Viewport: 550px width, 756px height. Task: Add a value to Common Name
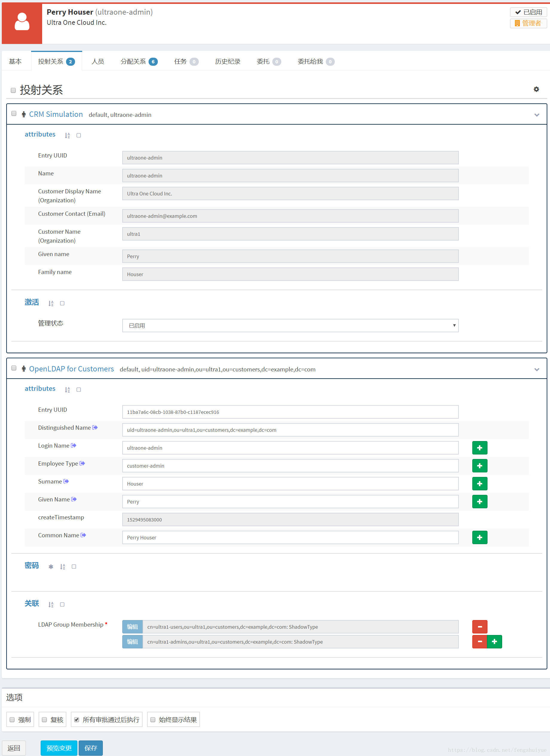tap(480, 538)
